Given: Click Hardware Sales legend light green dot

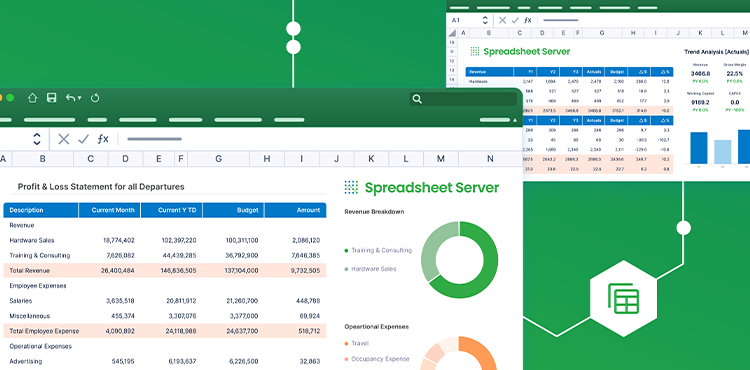Looking at the screenshot, I should click(x=346, y=269).
